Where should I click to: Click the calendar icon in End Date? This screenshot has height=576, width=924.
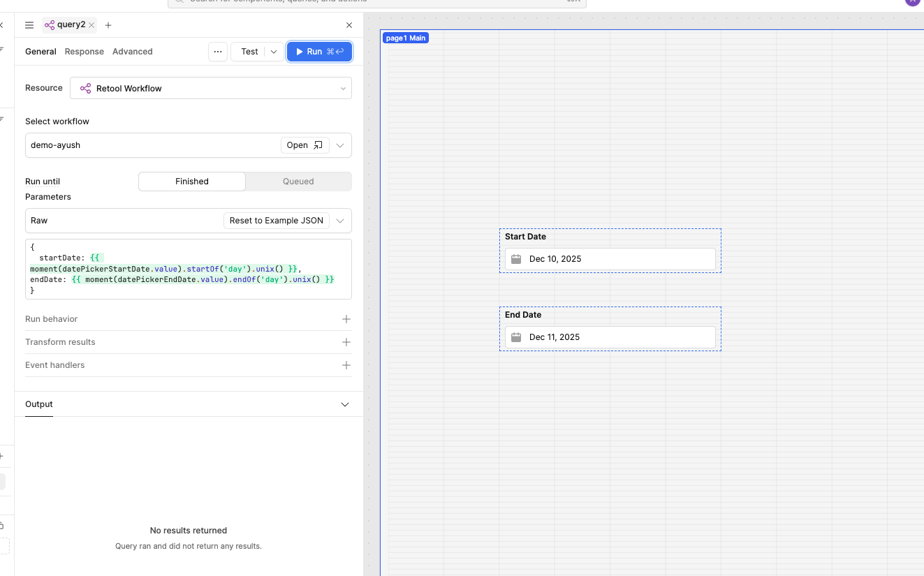(516, 337)
